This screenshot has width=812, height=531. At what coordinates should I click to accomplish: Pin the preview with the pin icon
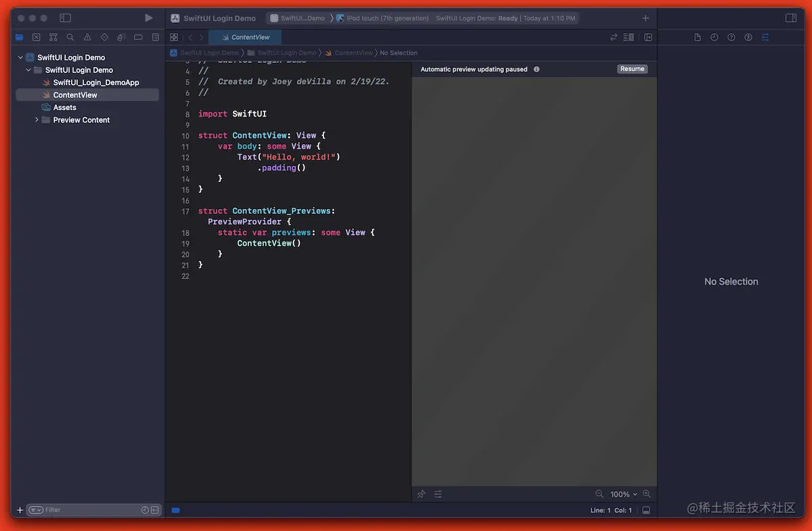[422, 494]
